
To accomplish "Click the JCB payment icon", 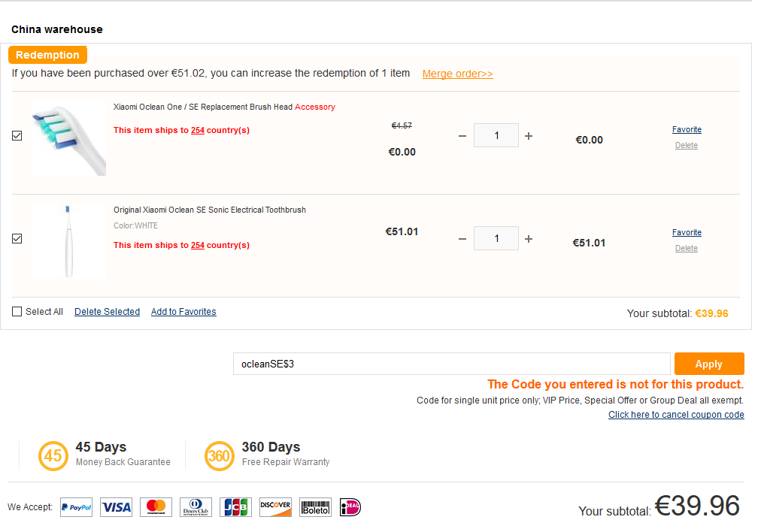I will pos(235,507).
